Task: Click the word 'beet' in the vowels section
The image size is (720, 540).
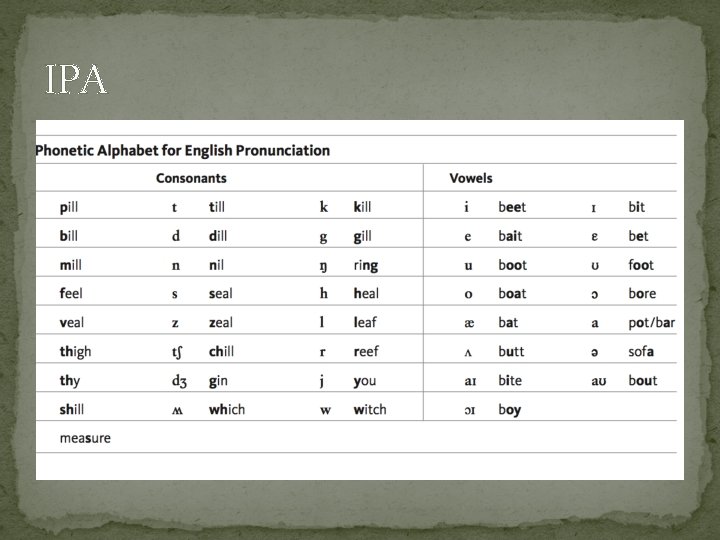Action: 512,207
